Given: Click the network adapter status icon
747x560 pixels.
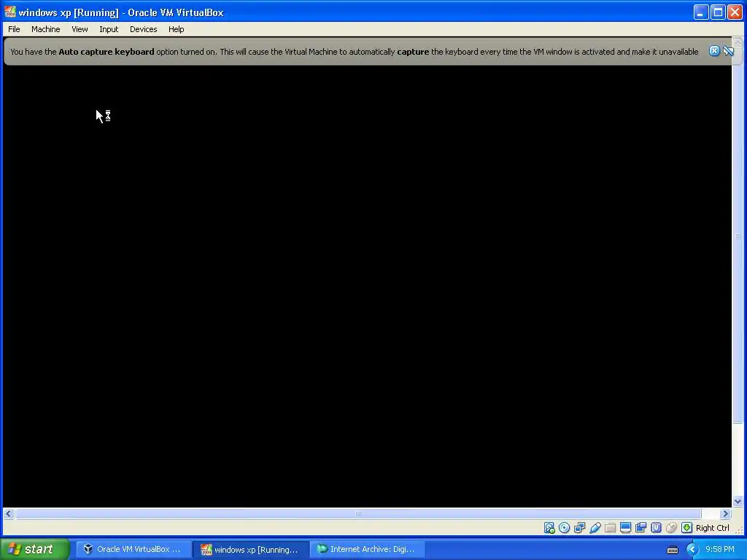Looking at the screenshot, I should coord(580,528).
